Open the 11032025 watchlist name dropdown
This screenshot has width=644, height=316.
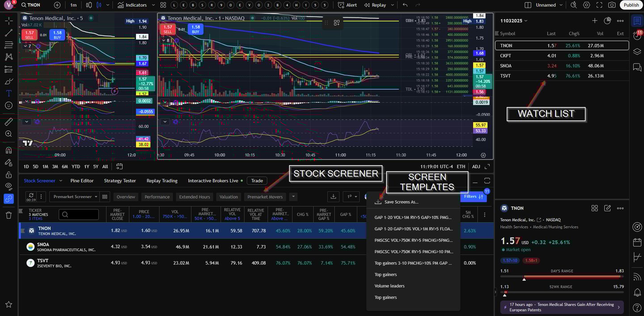[x=514, y=21]
